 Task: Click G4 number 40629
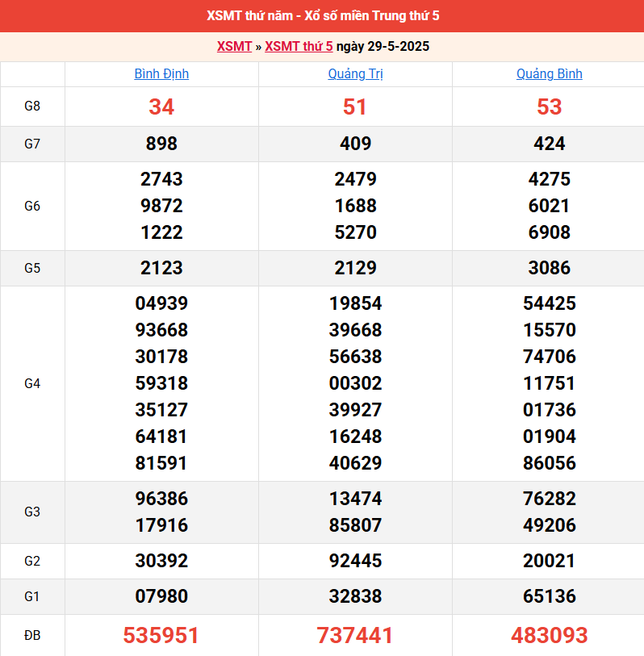(x=355, y=463)
